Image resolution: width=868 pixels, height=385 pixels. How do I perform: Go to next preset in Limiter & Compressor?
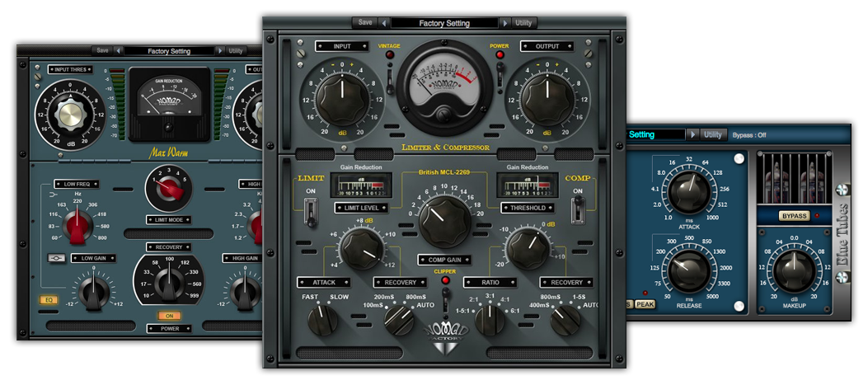tap(504, 23)
